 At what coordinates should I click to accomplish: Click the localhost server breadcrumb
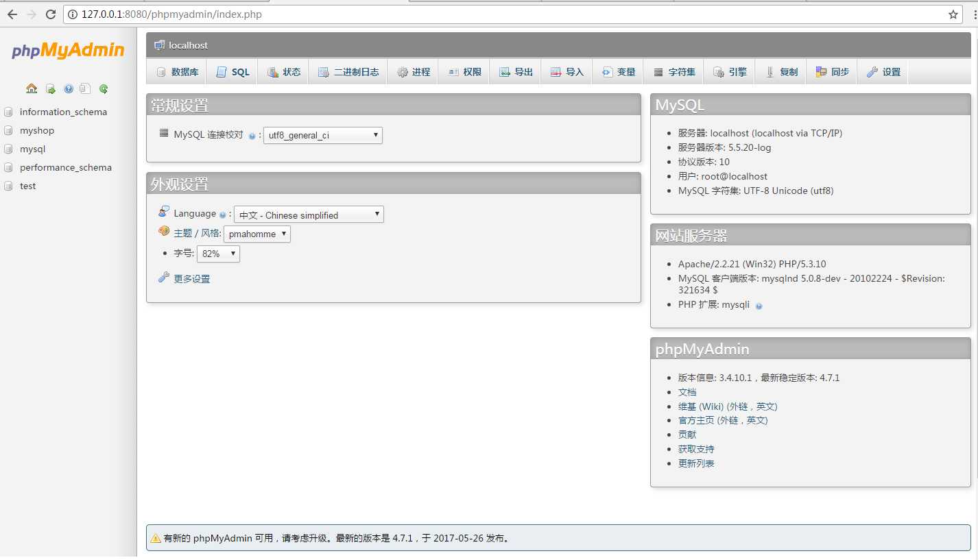tap(188, 45)
